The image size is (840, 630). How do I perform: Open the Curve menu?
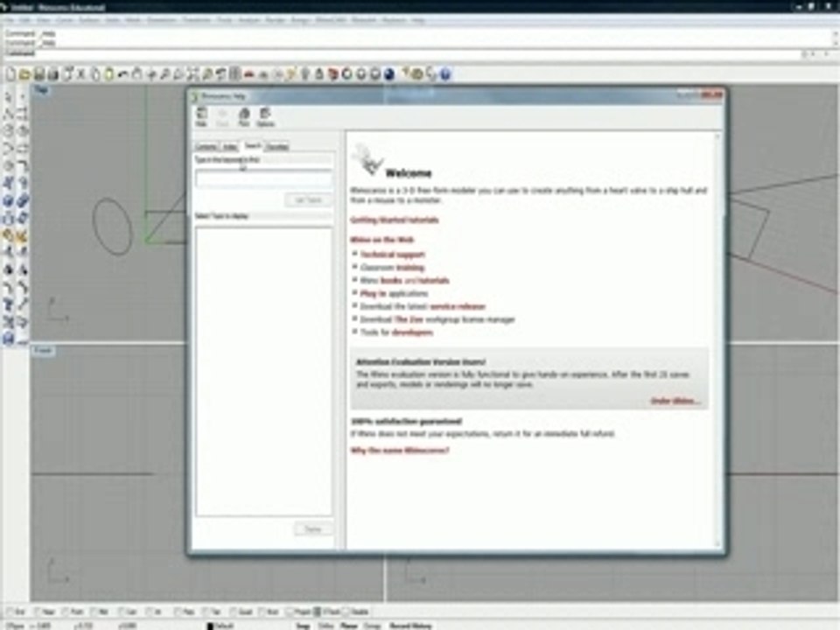point(65,20)
